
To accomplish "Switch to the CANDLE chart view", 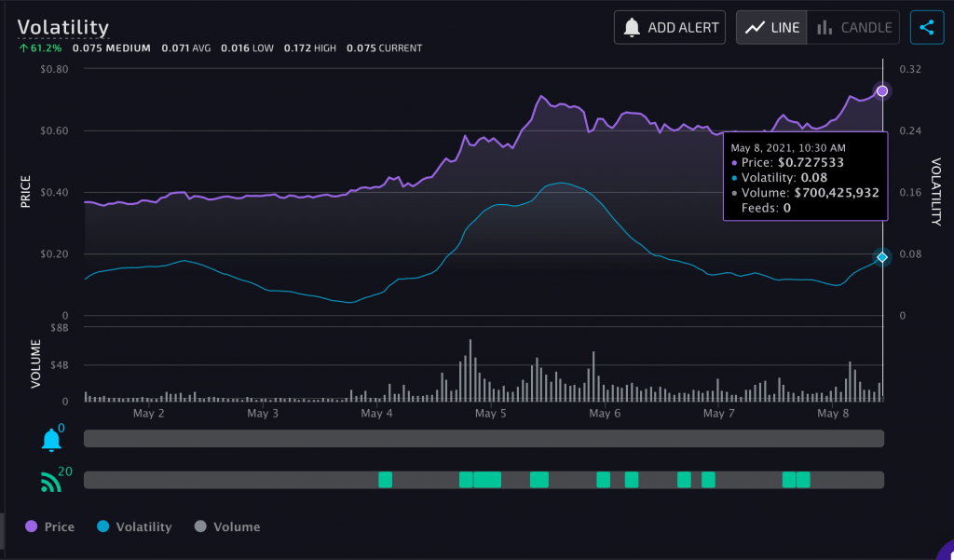I will click(852, 27).
